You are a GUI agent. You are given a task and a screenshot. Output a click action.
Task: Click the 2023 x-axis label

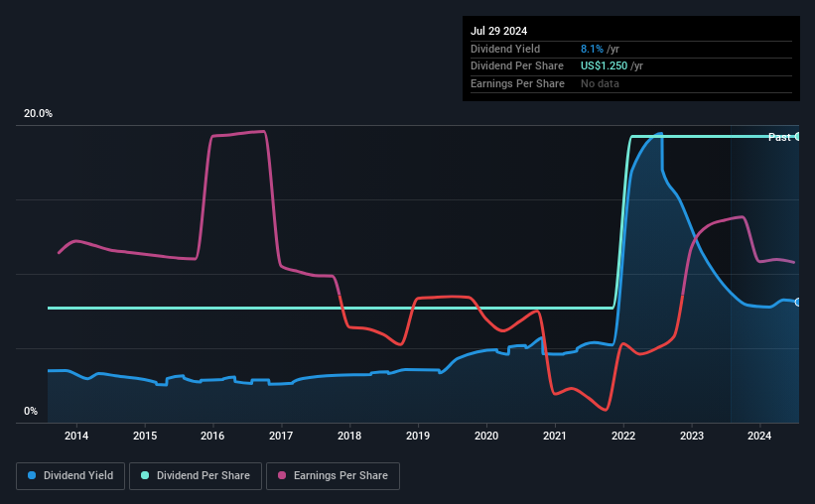click(692, 436)
